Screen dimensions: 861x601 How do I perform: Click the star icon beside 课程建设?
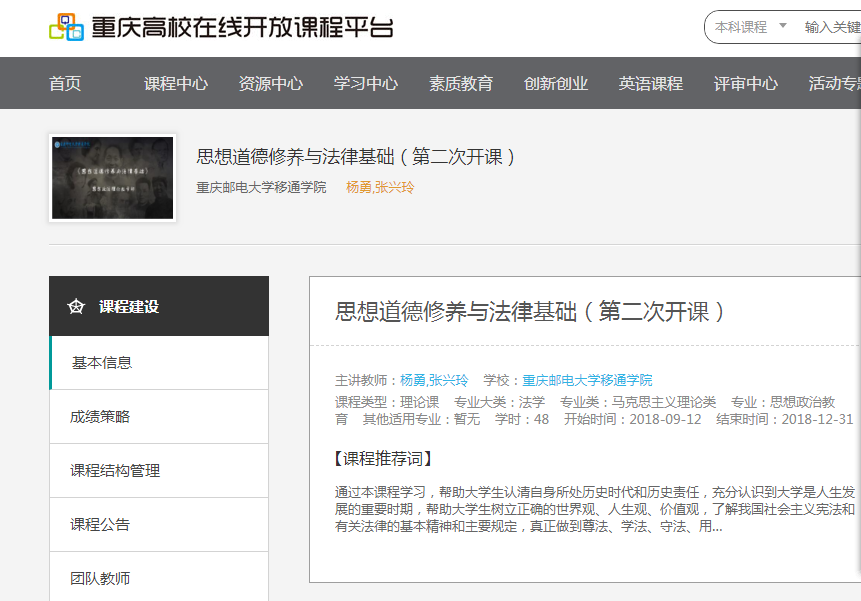[x=76, y=307]
